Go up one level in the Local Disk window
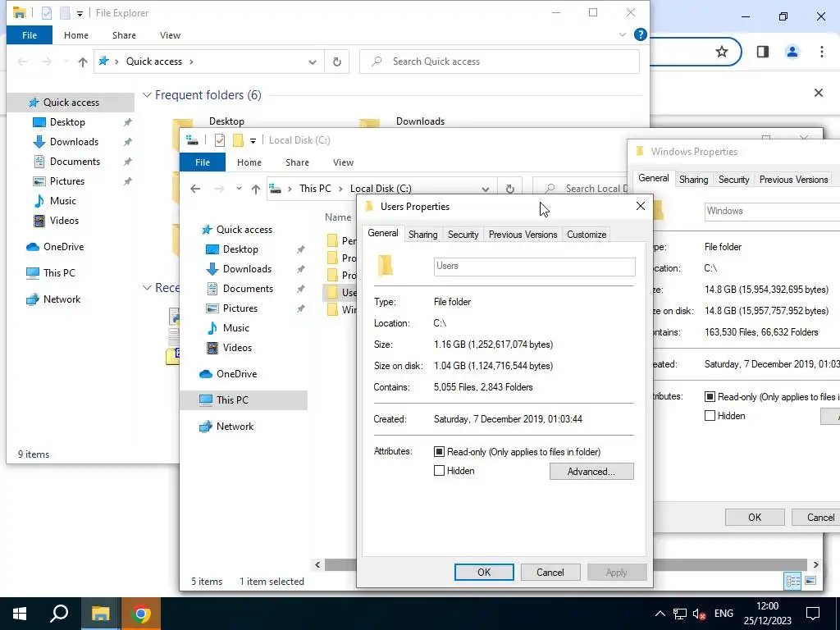Viewport: 840px width, 630px height. 256,189
